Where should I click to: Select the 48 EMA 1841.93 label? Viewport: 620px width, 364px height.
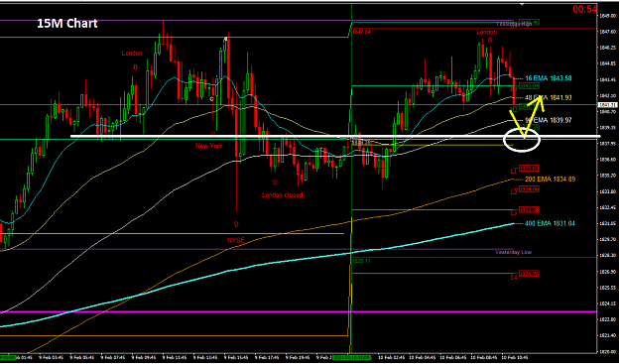point(549,97)
